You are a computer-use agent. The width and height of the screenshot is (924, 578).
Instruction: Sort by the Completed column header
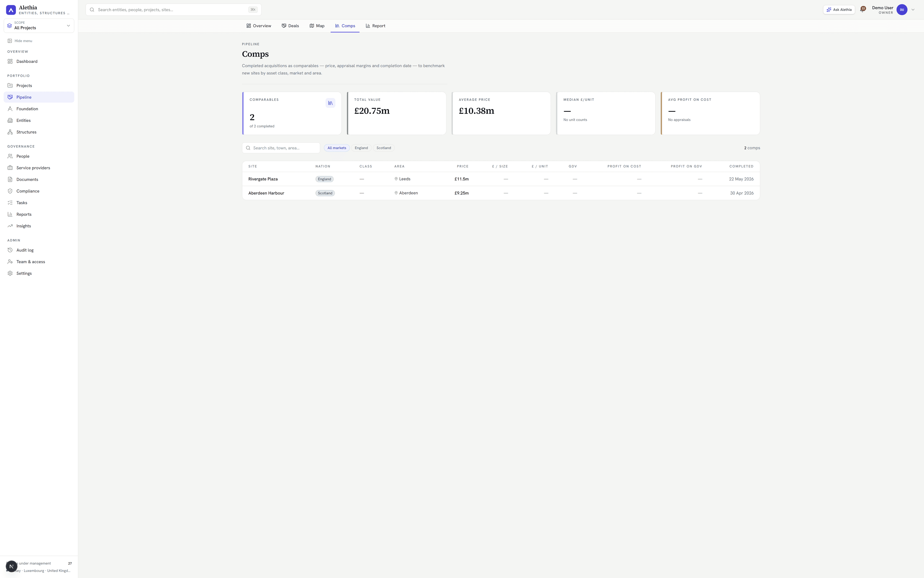742,166
